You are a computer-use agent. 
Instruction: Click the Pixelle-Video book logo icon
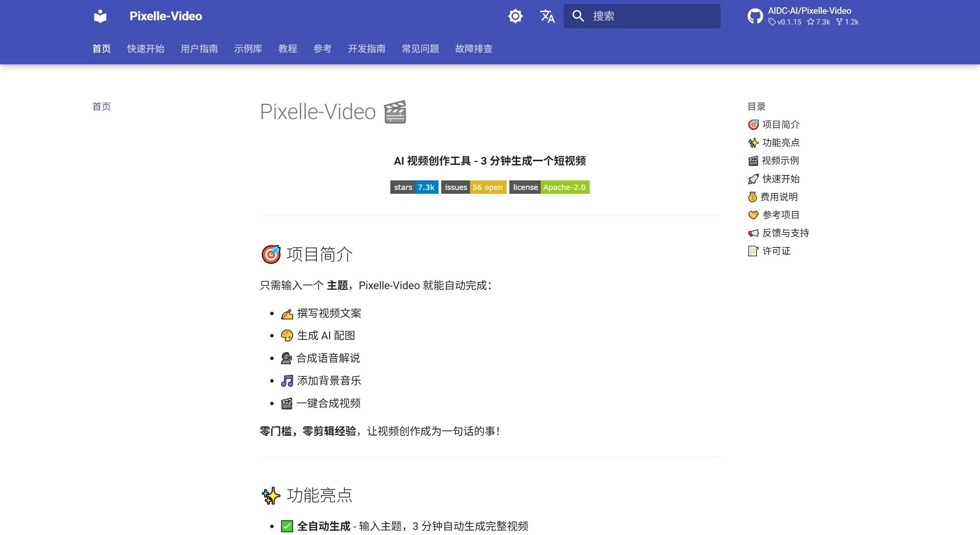point(100,16)
